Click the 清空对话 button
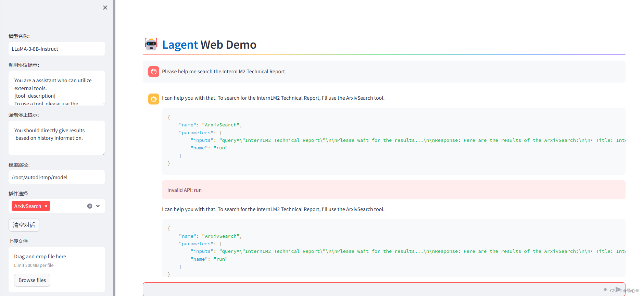Viewport: 644px width, 296px height. click(x=24, y=225)
